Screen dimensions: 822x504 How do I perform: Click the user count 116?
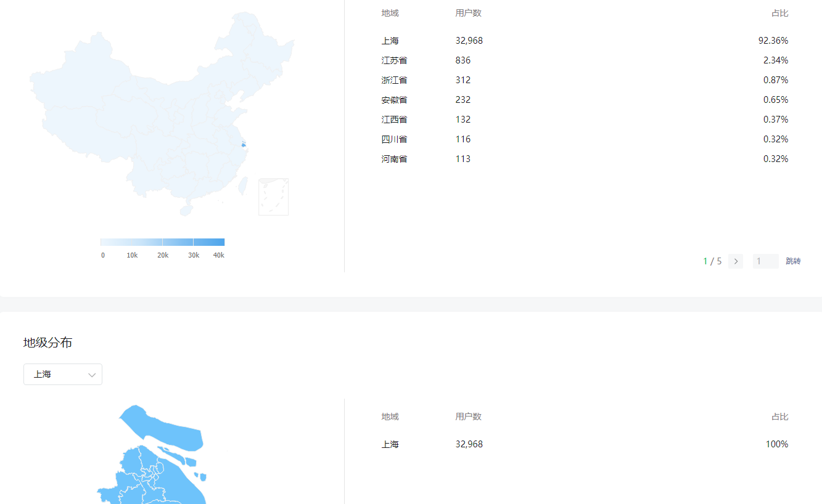tap(463, 139)
